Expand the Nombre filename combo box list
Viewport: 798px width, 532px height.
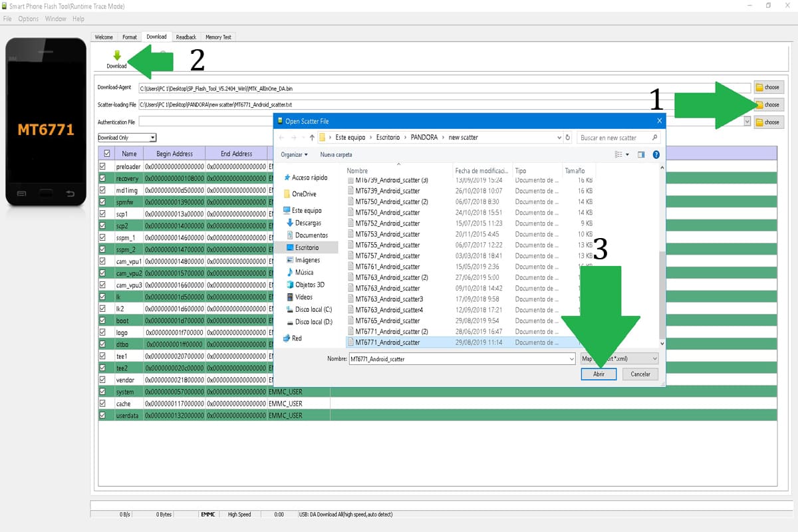pos(571,358)
